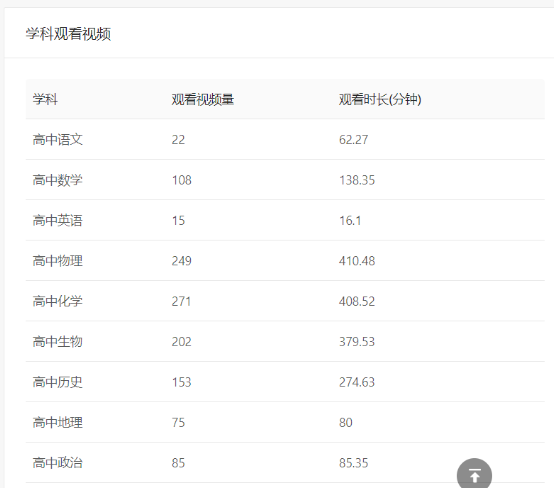Click video count 271 for 高中化学

click(x=181, y=301)
